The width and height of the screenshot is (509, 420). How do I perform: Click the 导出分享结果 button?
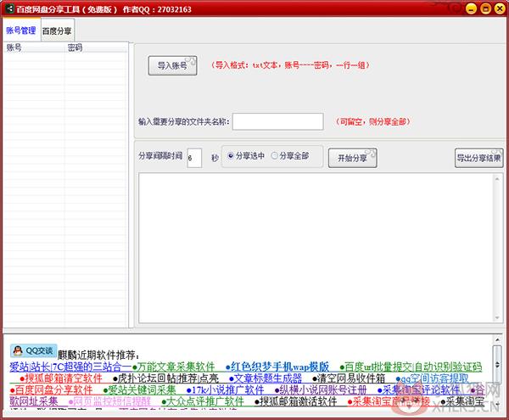tap(478, 158)
